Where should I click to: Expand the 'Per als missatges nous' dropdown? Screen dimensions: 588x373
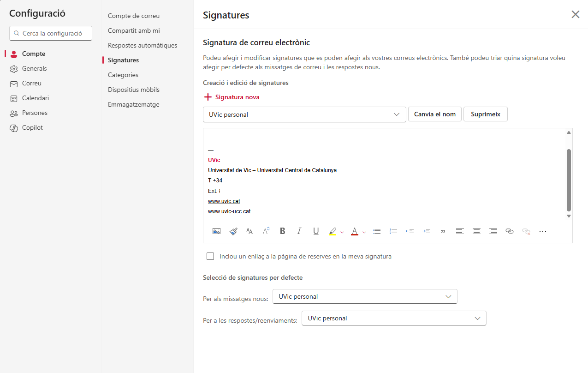coord(365,296)
